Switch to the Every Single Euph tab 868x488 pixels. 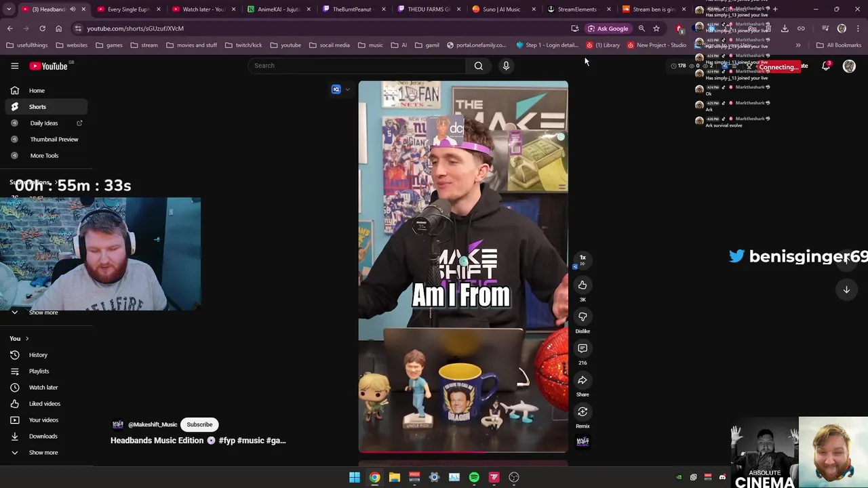point(129,9)
